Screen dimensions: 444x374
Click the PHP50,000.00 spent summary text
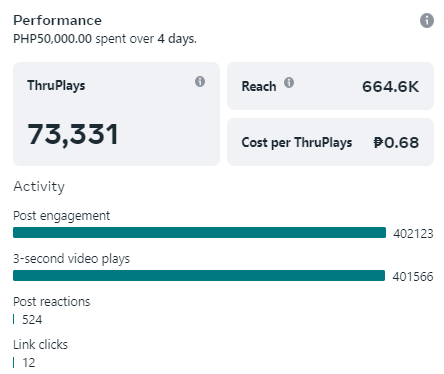click(105, 39)
